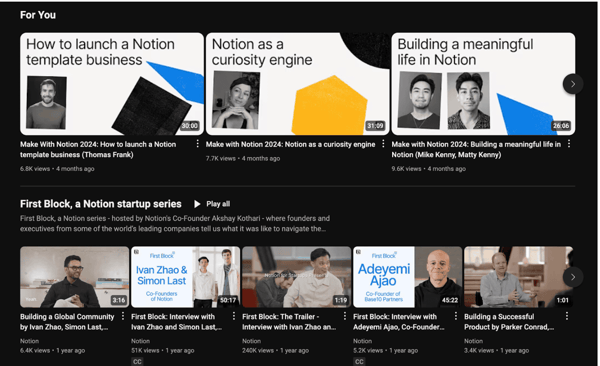Image resolution: width=600 pixels, height=366 pixels.
Task: Click Notion channel under The Trailer video
Action: (x=251, y=341)
